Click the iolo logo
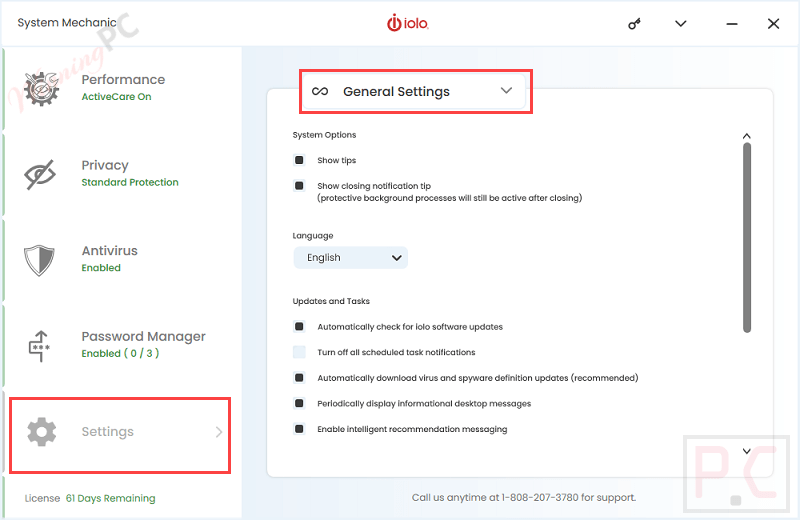Image resolution: width=800 pixels, height=520 pixels. pyautogui.click(x=408, y=23)
